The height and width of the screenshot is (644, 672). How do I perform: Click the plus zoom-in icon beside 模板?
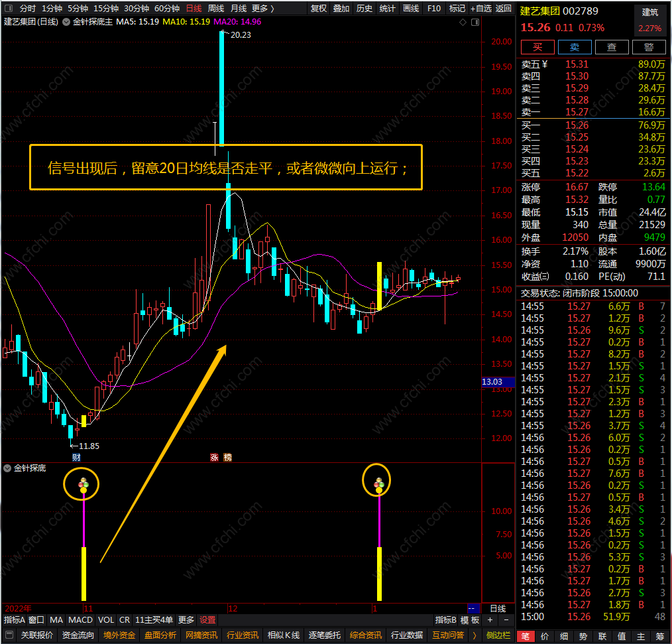[490, 620]
